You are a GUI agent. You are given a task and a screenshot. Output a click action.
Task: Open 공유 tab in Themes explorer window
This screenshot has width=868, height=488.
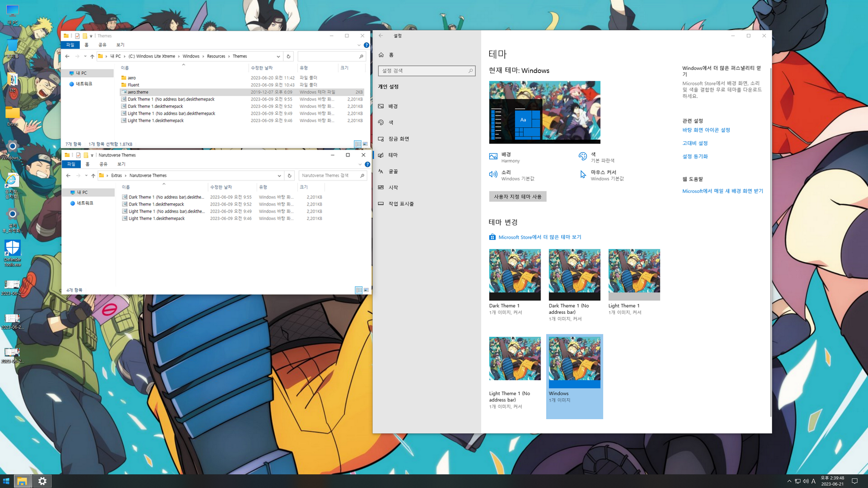pos(102,45)
